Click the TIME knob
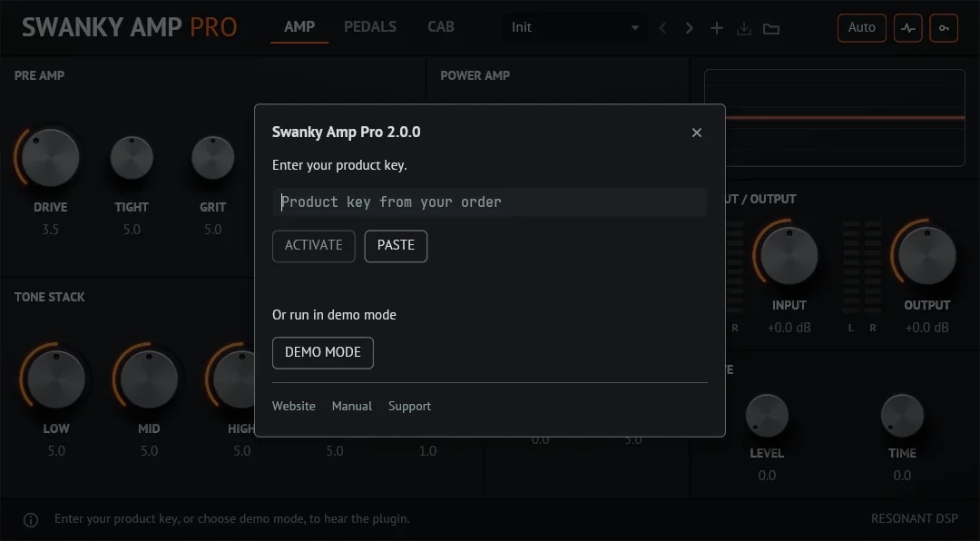 [x=903, y=416]
